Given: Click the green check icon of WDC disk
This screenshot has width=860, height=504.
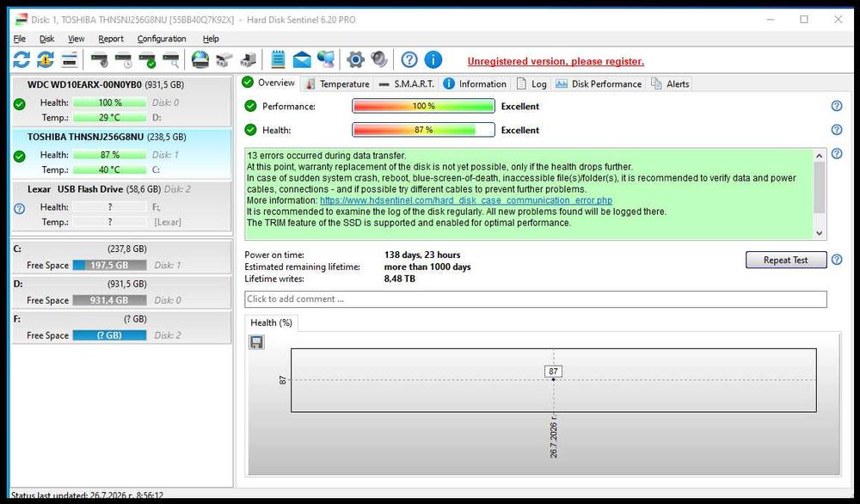Looking at the screenshot, I should (x=19, y=104).
